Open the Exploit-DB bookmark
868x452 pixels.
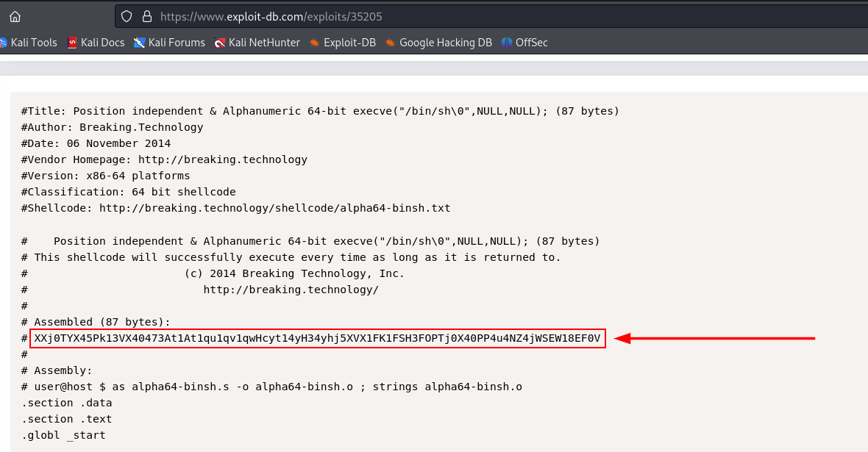coord(343,43)
